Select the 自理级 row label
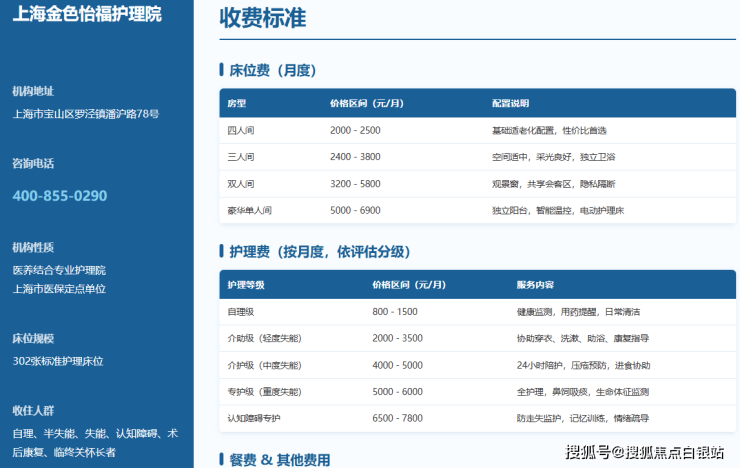Screen dimensions: 740x468 (241, 311)
